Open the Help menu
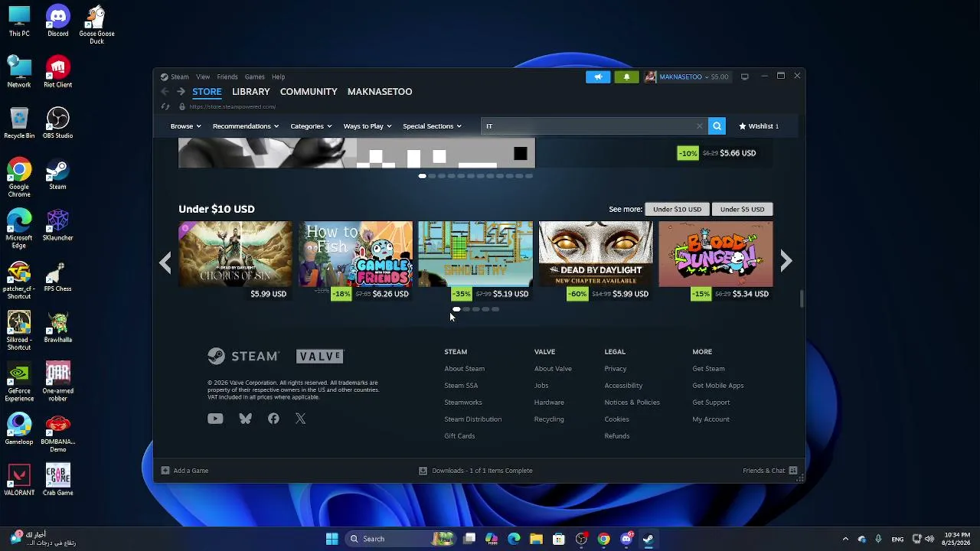This screenshot has height=551, width=980. click(x=278, y=77)
